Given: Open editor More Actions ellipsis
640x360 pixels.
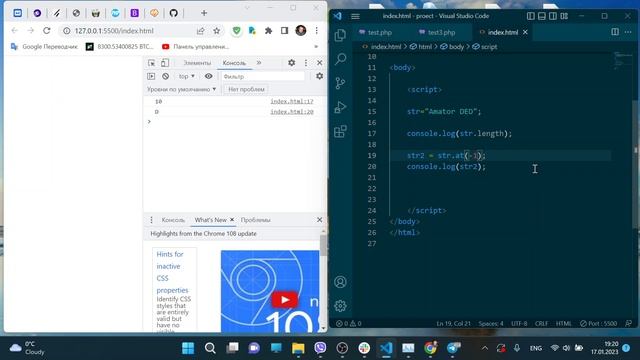Looking at the screenshot, I should pos(628,32).
